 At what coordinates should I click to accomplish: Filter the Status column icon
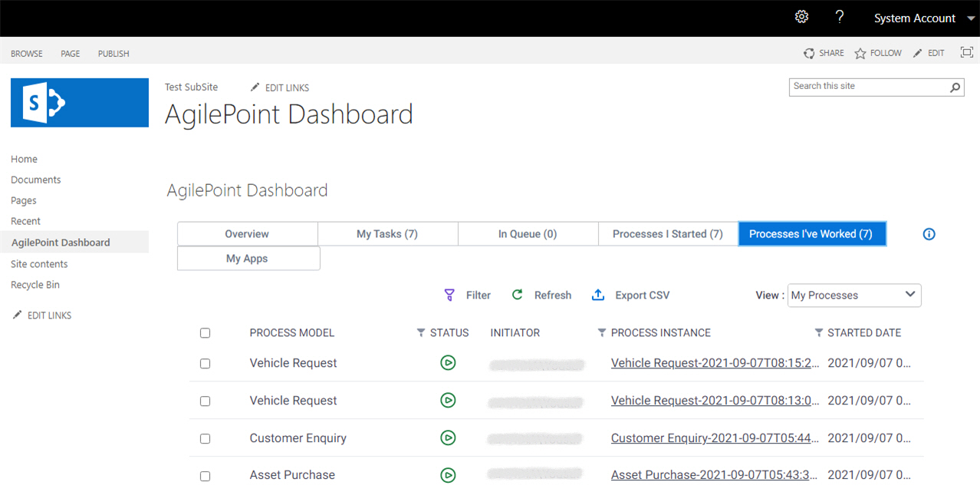tap(421, 333)
